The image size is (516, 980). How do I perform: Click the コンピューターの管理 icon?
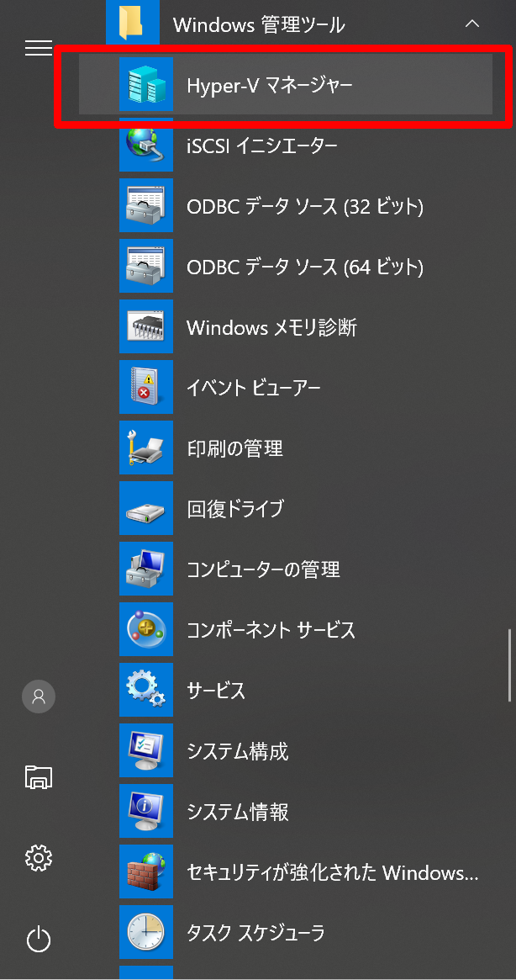click(145, 569)
